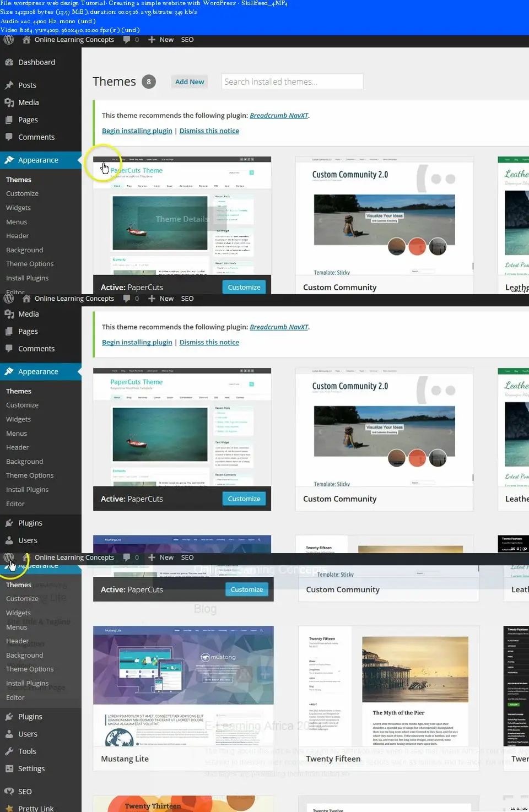Click Customize button on PaperCuts in bottom frame
This screenshot has height=812, width=529.
246,589
